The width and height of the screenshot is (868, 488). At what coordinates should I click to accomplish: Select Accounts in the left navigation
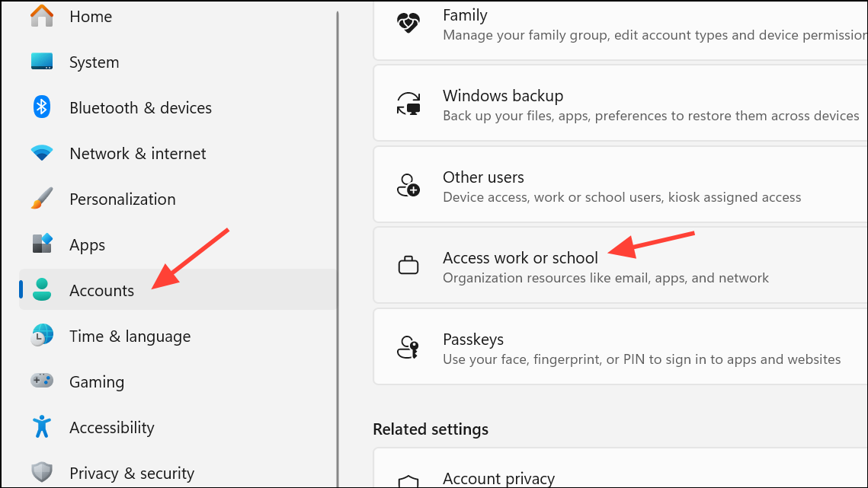pyautogui.click(x=101, y=291)
